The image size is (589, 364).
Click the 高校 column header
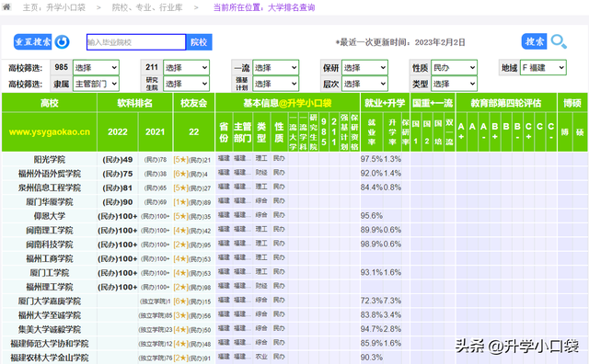point(49,103)
